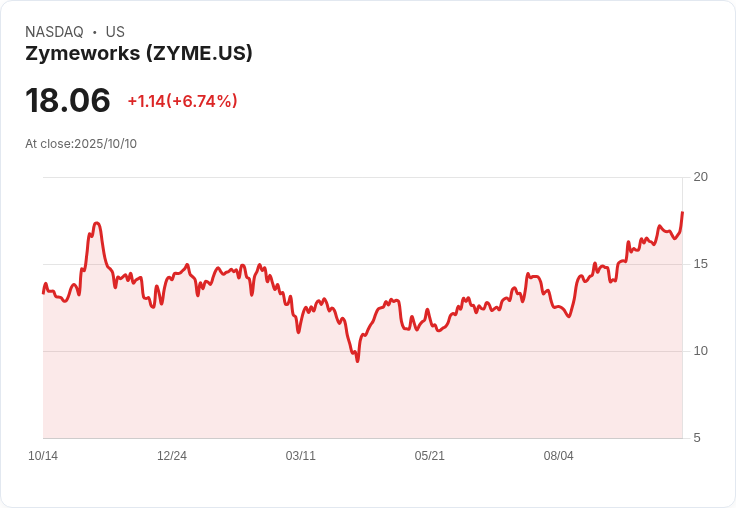Click the 5 price axis label
This screenshot has width=736, height=508.
point(697,438)
